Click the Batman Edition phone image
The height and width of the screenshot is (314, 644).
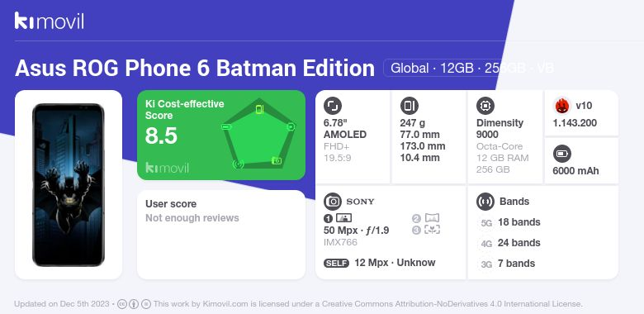pos(69,185)
